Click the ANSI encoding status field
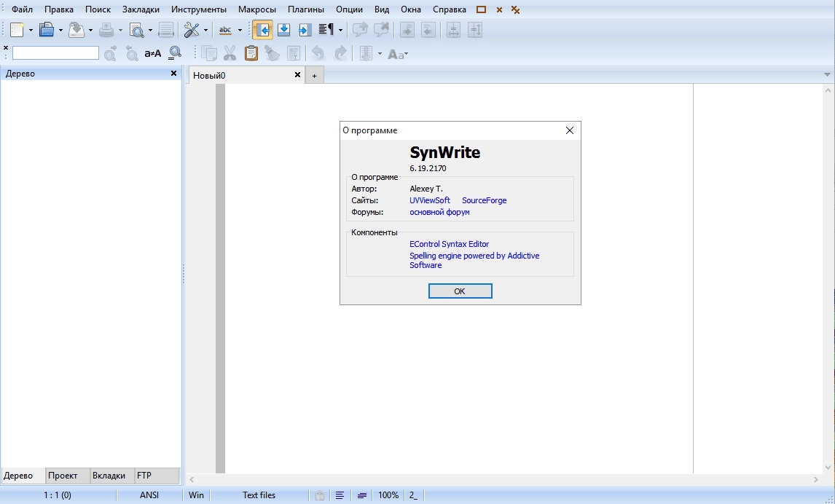The image size is (835, 504). [149, 495]
